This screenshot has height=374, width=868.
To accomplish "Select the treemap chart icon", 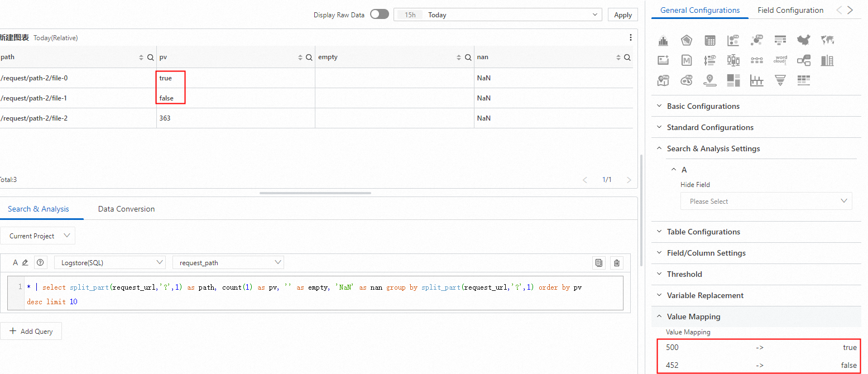I will [x=733, y=80].
